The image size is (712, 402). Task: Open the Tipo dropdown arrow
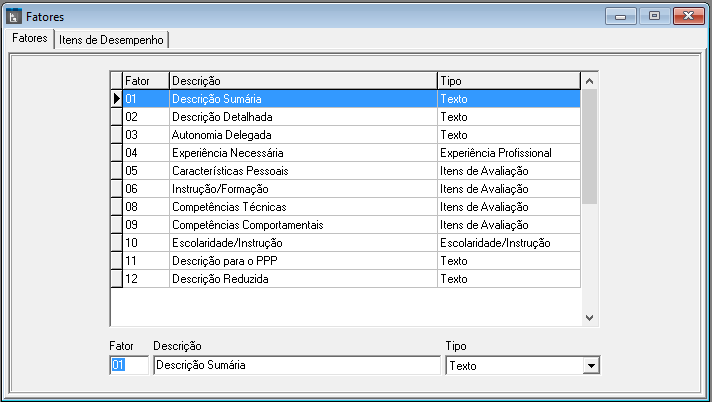click(x=591, y=365)
